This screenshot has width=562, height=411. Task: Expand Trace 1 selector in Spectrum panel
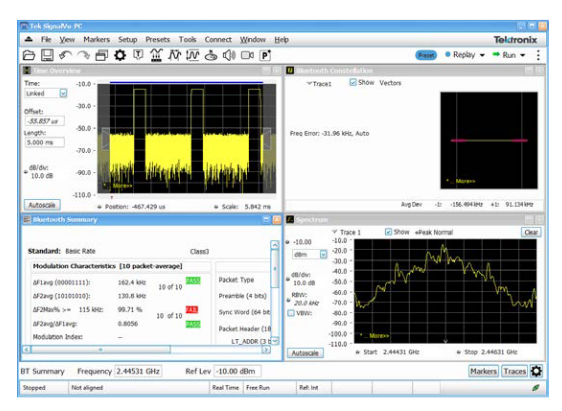(335, 232)
